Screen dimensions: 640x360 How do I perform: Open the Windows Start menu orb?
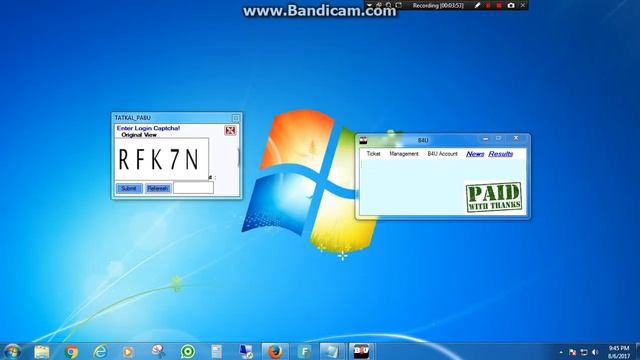pyautogui.click(x=12, y=351)
